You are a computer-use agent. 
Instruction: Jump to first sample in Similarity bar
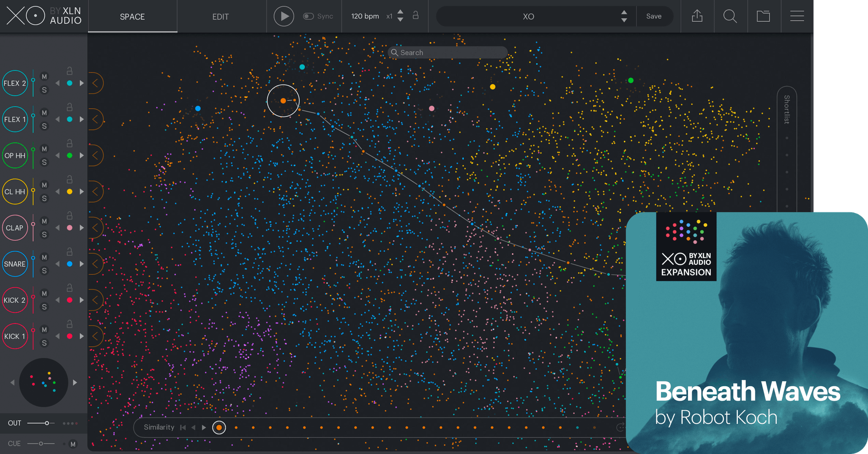[183, 427]
